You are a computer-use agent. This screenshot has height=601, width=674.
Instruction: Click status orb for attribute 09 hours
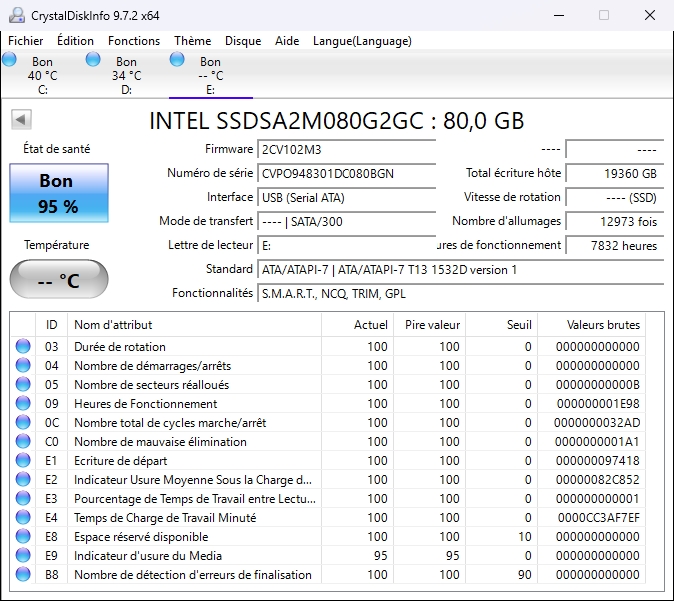(23, 404)
